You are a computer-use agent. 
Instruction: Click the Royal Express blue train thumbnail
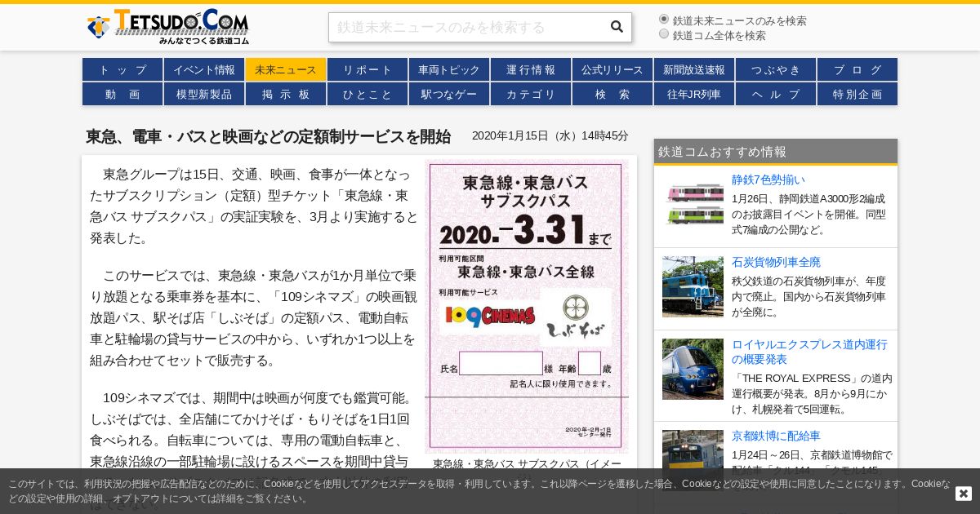point(693,369)
